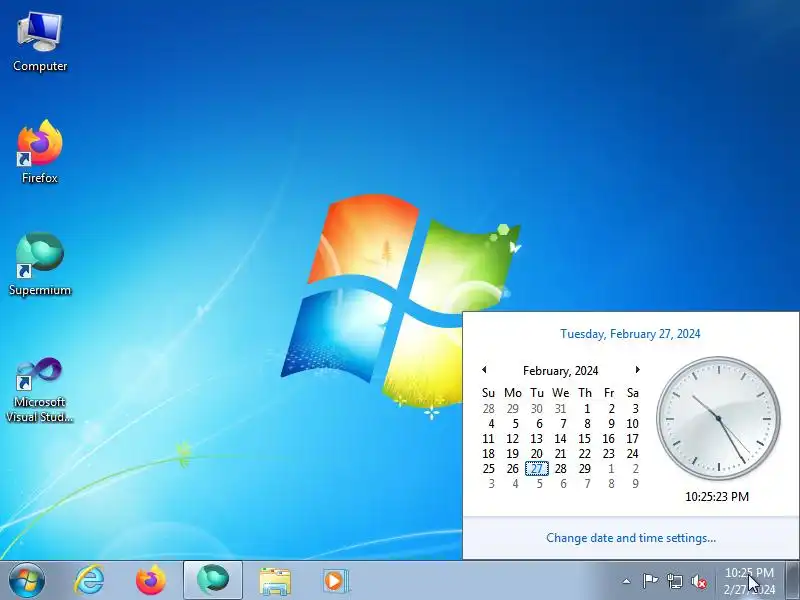Select January 28 in the calendar's first row
Image resolution: width=800 pixels, height=600 pixels.
tap(488, 409)
